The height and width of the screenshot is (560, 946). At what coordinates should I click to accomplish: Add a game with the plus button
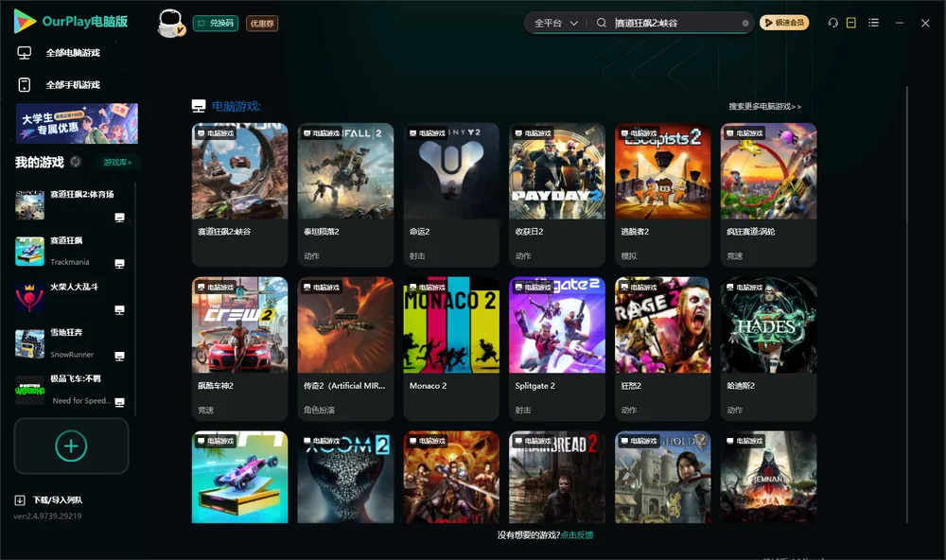click(x=71, y=446)
